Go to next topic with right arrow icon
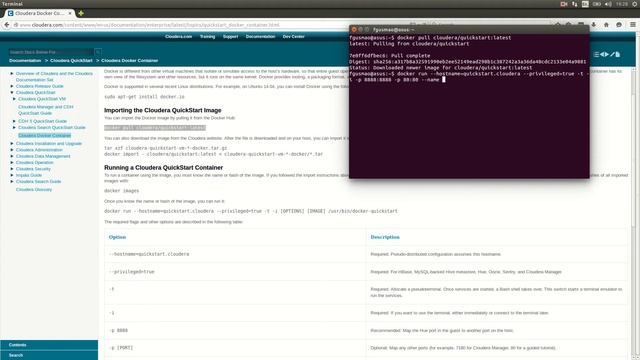 tap(607, 54)
